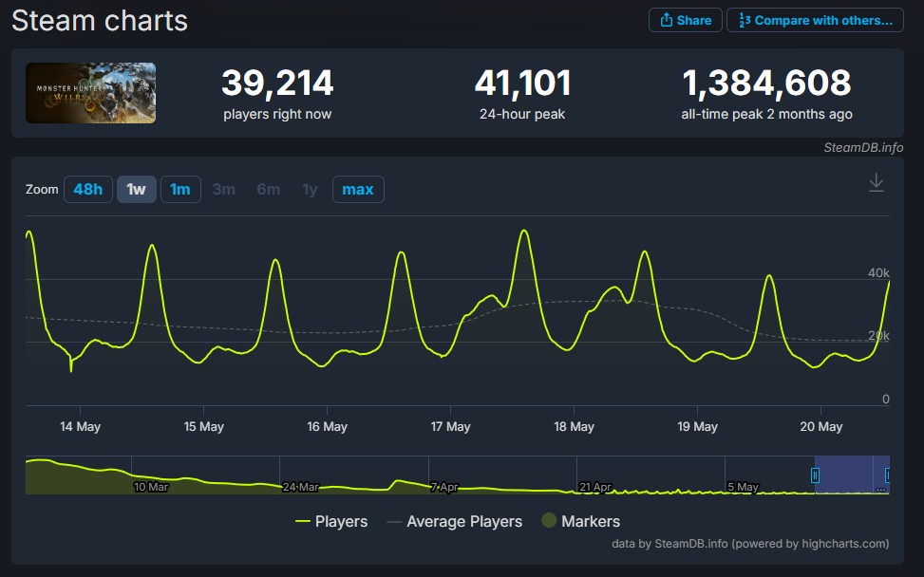
Task: Click the data by SteamDB.info credit text
Action: pyautogui.click(x=750, y=544)
